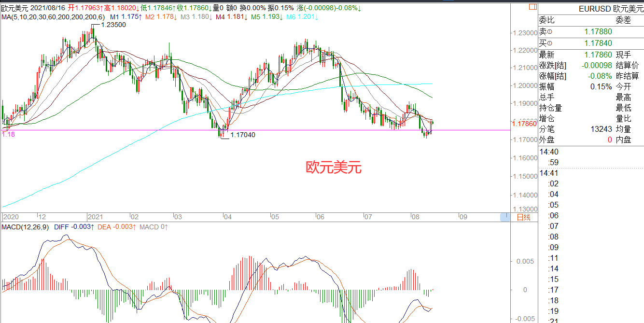Click the -0.00098 change value
The width and height of the screenshot is (644, 323).
pyautogui.click(x=597, y=66)
